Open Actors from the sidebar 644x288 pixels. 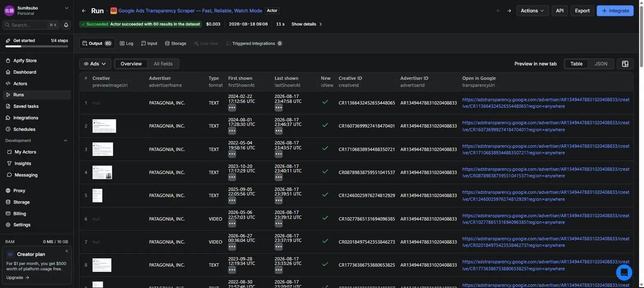pos(20,84)
